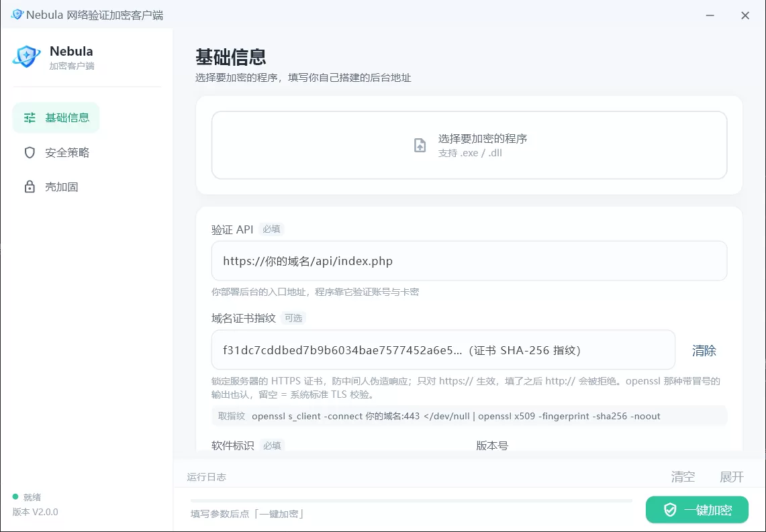Click the 软件标识 label
Image resolution: width=766 pixels, height=532 pixels.
(x=232, y=445)
